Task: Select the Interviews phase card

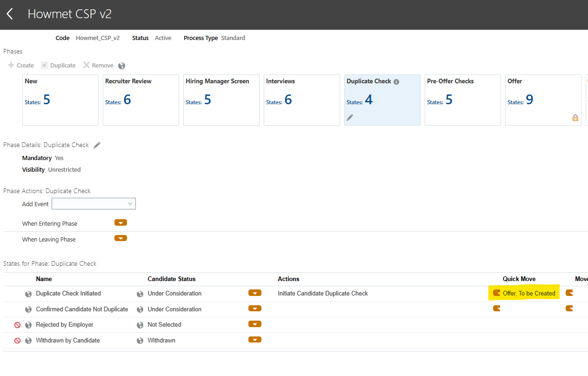Action: (302, 100)
